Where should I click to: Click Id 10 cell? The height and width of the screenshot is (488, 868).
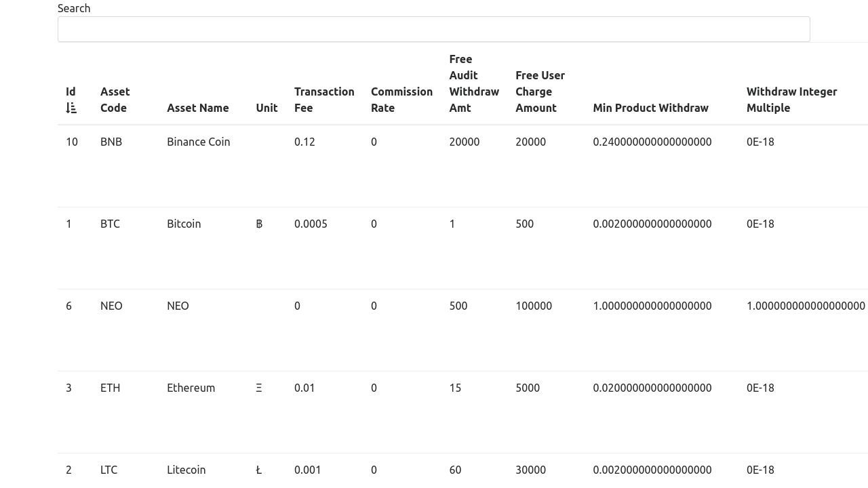click(72, 142)
